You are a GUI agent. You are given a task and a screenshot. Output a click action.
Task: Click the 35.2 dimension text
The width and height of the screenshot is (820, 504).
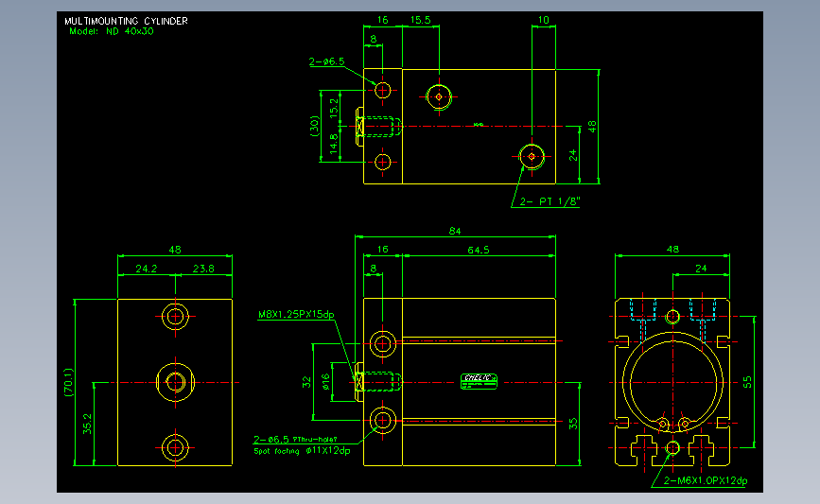87,424
